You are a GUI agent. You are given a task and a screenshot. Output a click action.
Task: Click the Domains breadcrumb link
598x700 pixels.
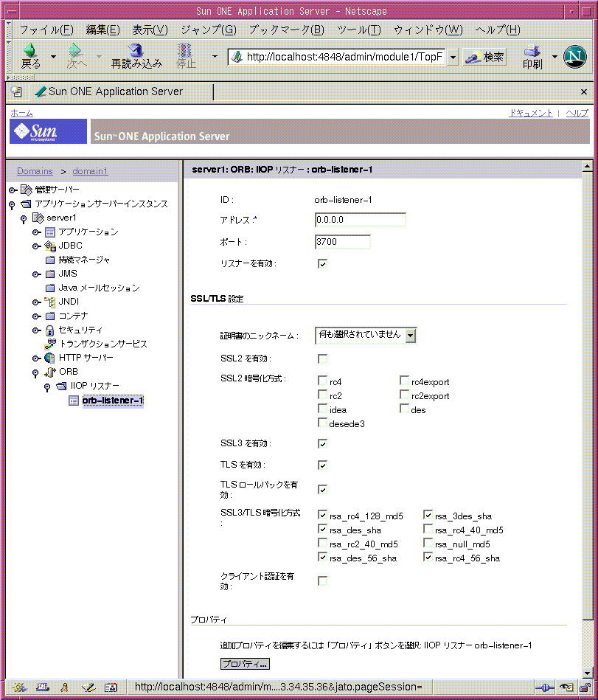(35, 171)
